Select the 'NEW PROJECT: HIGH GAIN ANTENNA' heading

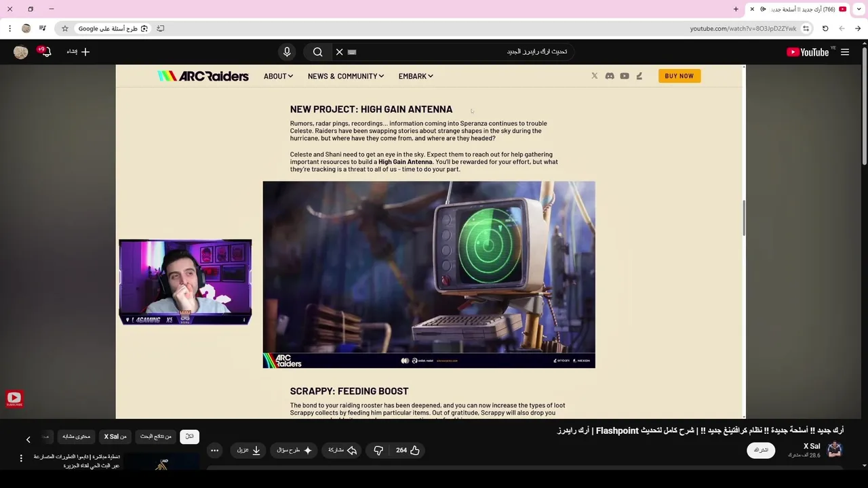point(371,109)
